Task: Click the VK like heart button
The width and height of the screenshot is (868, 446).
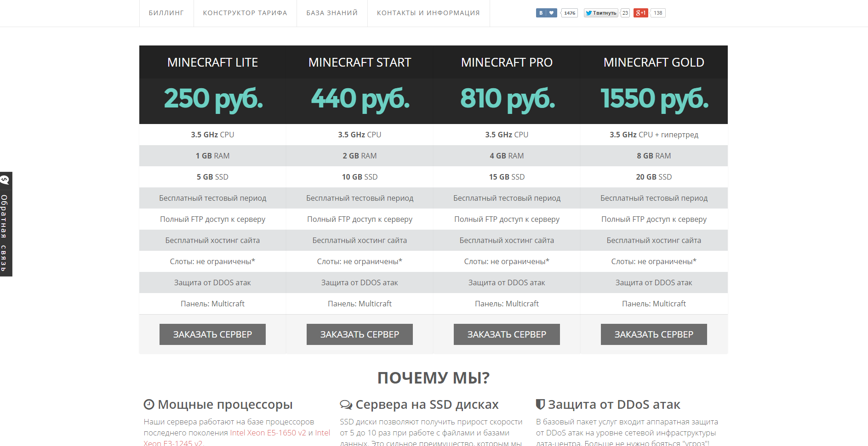Action: pyautogui.click(x=551, y=13)
